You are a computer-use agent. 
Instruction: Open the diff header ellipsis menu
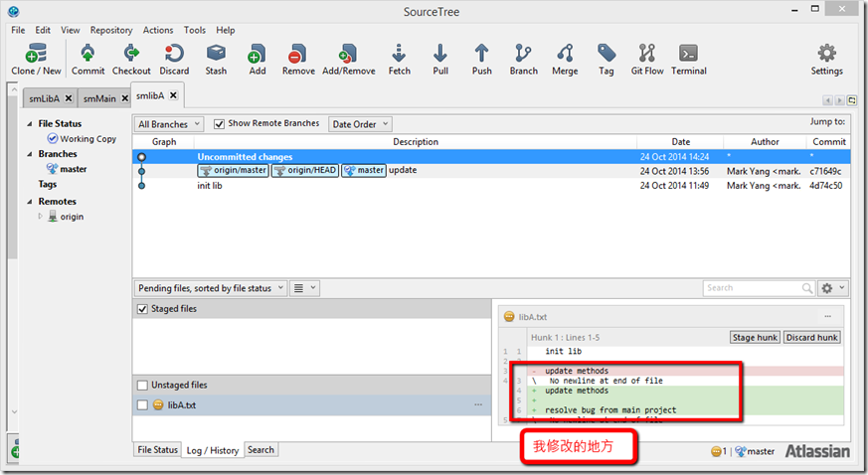(827, 316)
